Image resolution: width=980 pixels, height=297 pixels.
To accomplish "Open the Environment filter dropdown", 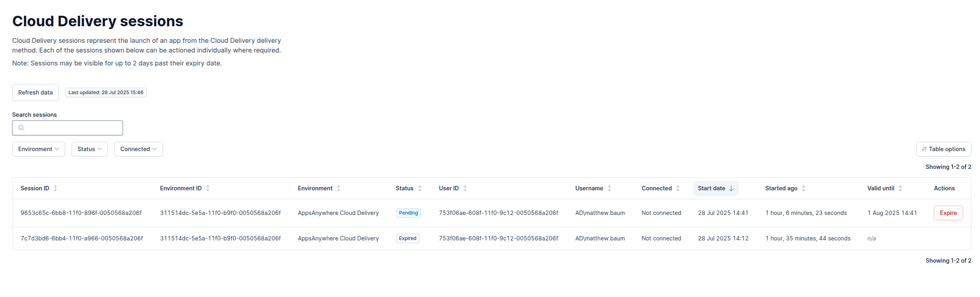I will (x=38, y=149).
